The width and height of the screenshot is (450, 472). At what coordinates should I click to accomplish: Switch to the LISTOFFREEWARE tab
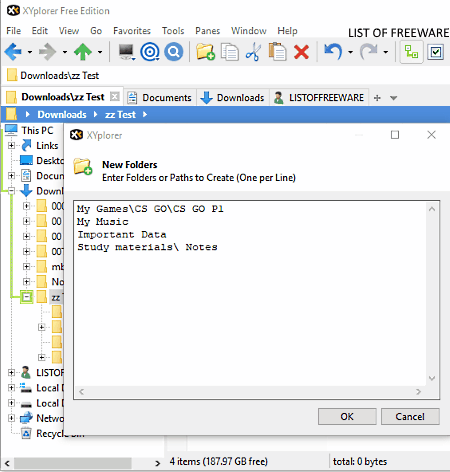point(319,98)
